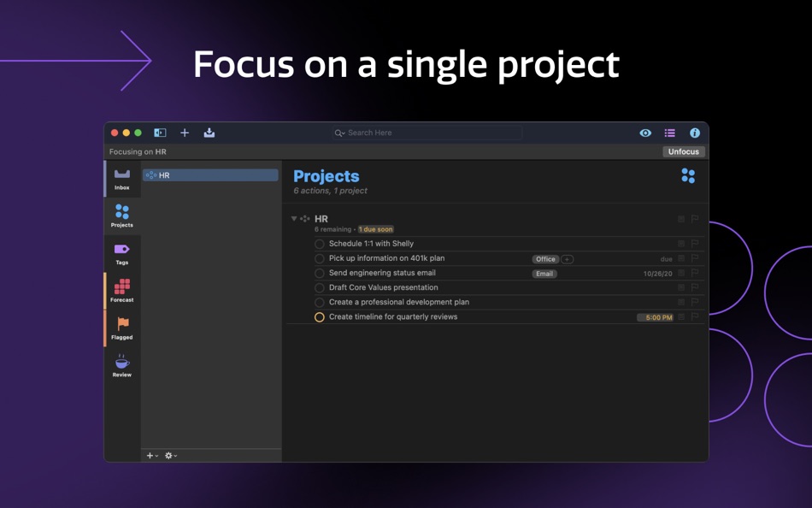Collapse the HR project disclosure triangle
The width and height of the screenshot is (812, 508).
click(x=294, y=218)
